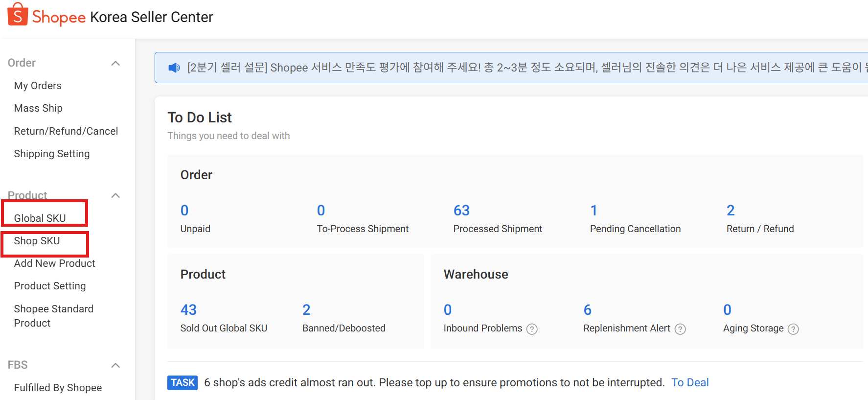Collapse the Product sidebar section
868x400 pixels.
[115, 195]
